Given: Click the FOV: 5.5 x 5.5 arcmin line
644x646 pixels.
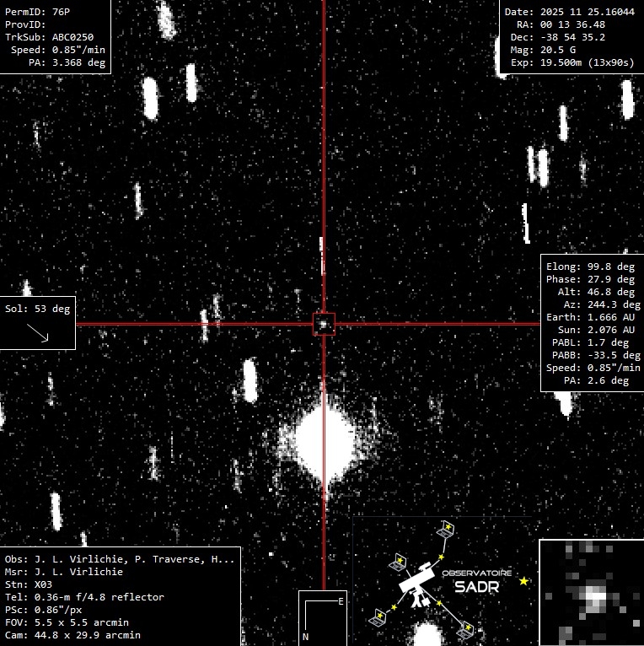Looking at the screenshot, I should pos(67,622).
